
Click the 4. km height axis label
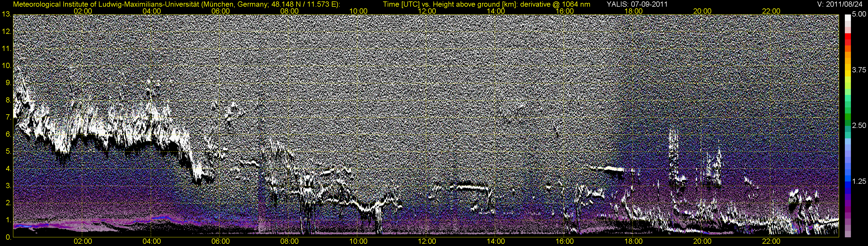point(9,169)
